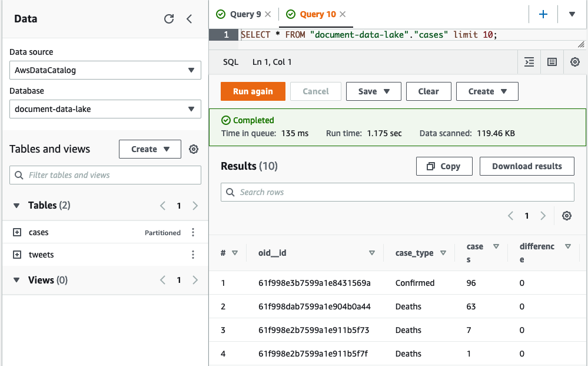Screen dimensions: 588x366
Task: Refresh the Data panel
Action: pos(169,19)
